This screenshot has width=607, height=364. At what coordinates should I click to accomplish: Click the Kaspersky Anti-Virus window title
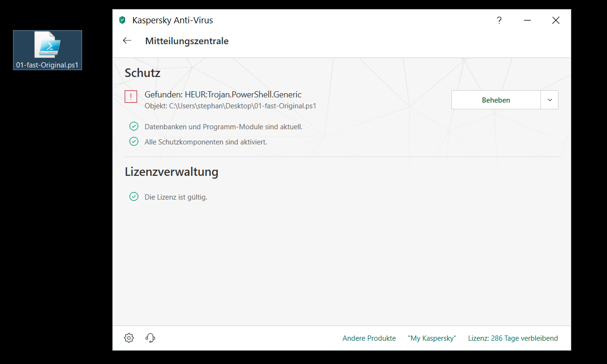click(x=173, y=20)
